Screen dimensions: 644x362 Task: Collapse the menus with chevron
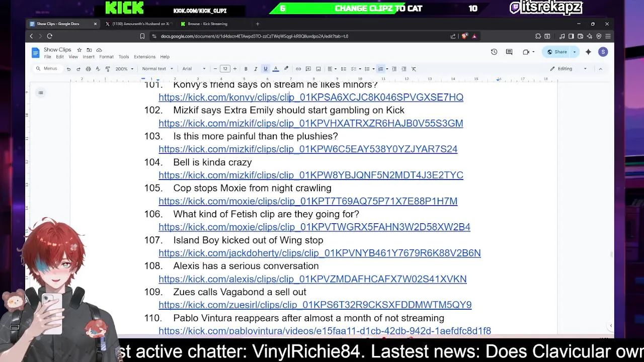600,69
